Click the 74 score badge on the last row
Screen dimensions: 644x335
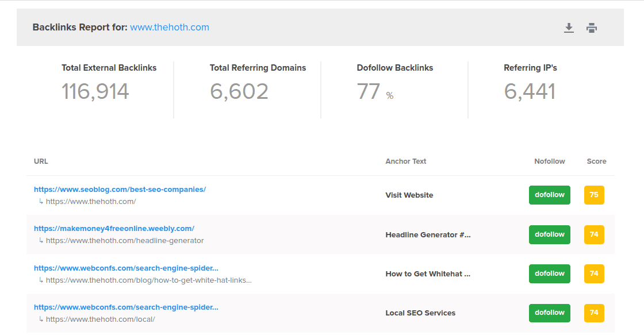pos(594,313)
